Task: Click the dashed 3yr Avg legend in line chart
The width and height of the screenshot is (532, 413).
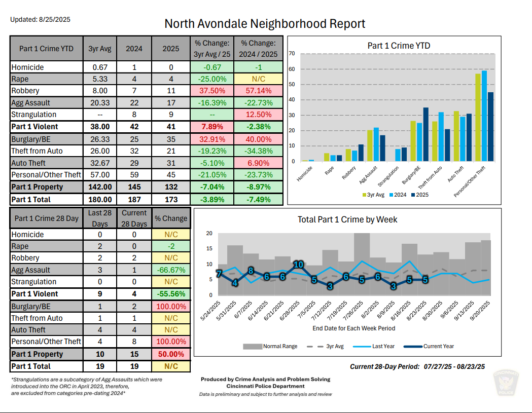Action: pyautogui.click(x=315, y=347)
